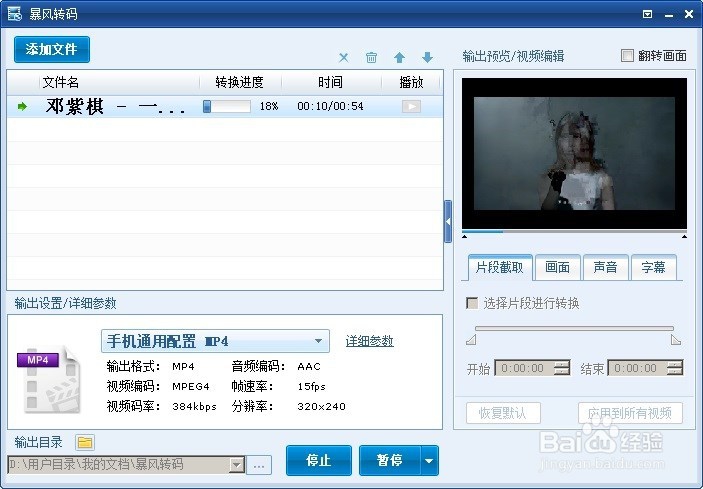Click the 时间 column header
This screenshot has width=703, height=489.
(x=330, y=82)
